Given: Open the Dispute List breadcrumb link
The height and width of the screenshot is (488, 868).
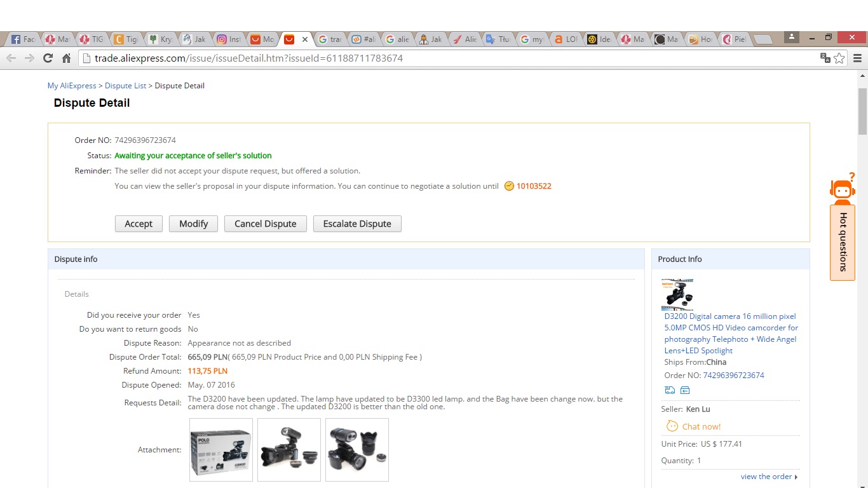Looking at the screenshot, I should (x=125, y=86).
